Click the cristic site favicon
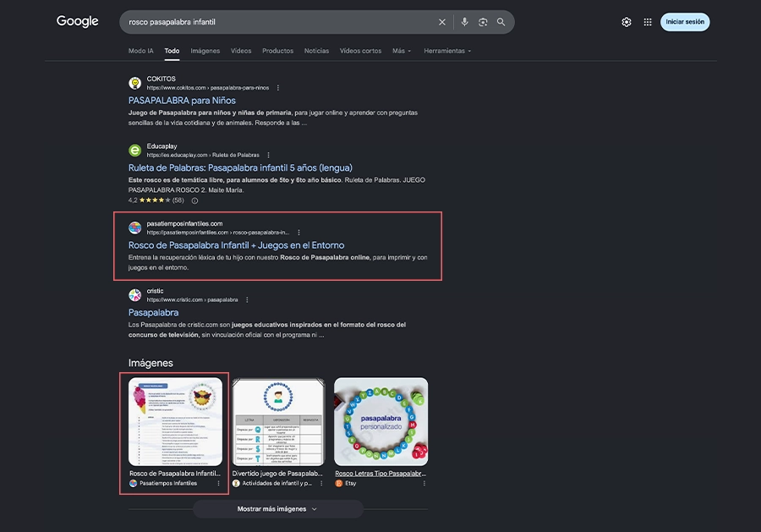The image size is (761, 532). click(x=135, y=295)
